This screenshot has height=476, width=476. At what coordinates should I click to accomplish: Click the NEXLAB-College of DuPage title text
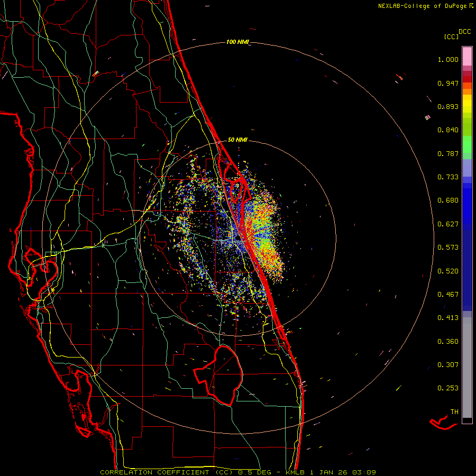coord(423,6)
